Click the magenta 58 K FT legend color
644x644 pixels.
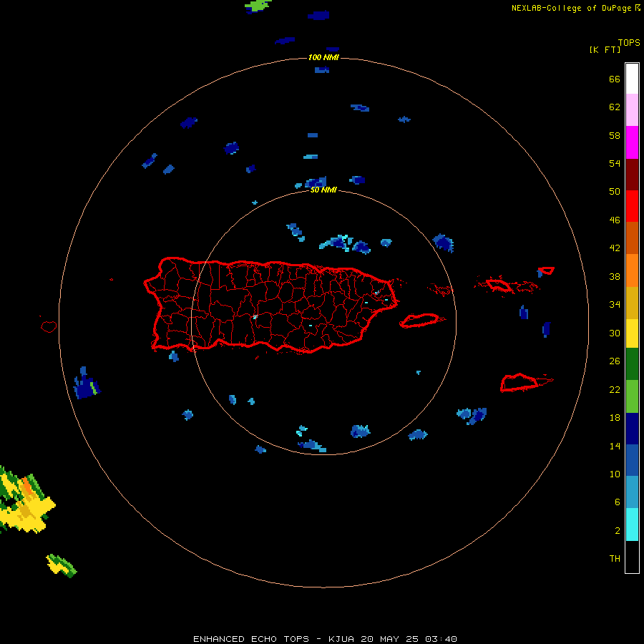point(632,142)
